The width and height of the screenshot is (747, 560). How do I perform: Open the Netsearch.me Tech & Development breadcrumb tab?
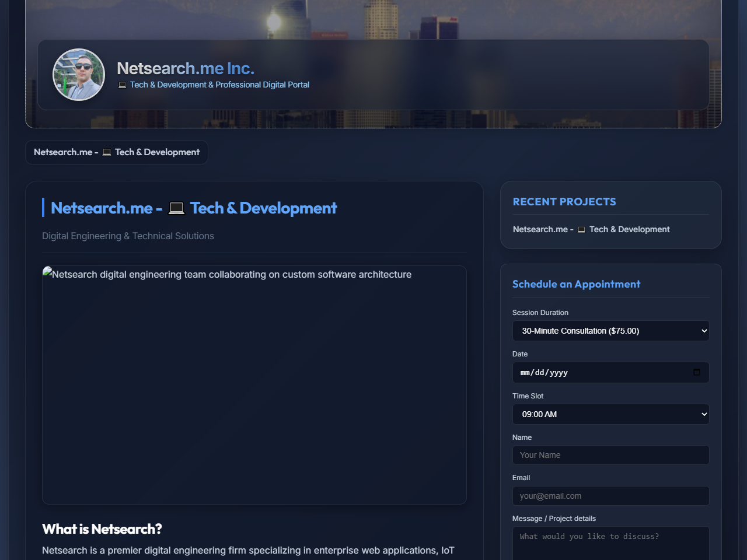[x=117, y=152]
